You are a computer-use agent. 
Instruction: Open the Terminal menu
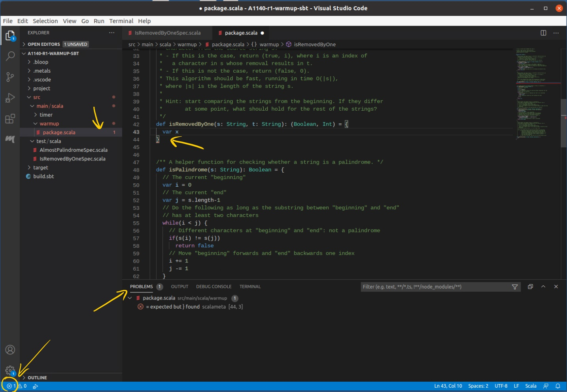point(121,21)
